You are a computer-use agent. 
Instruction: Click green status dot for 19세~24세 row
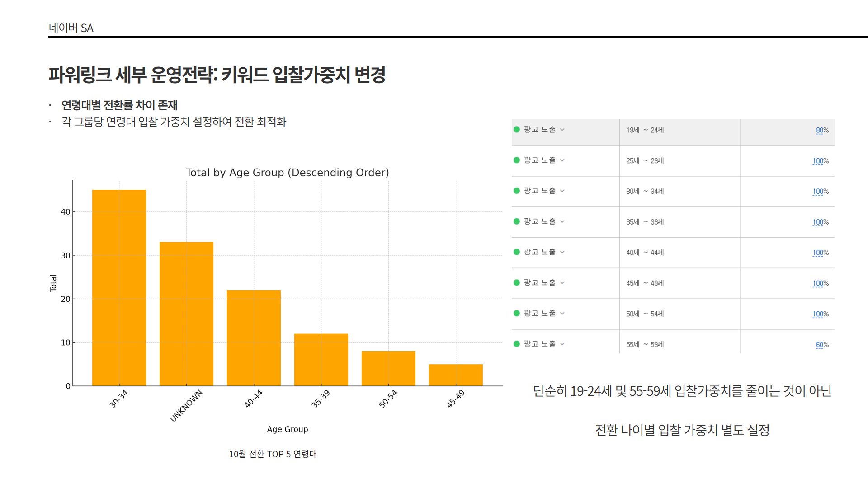(x=517, y=130)
